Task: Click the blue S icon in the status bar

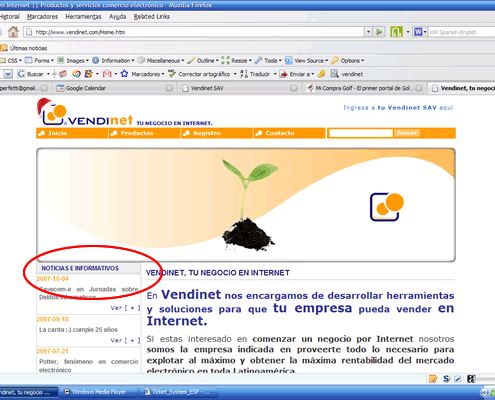Action: 446,379
